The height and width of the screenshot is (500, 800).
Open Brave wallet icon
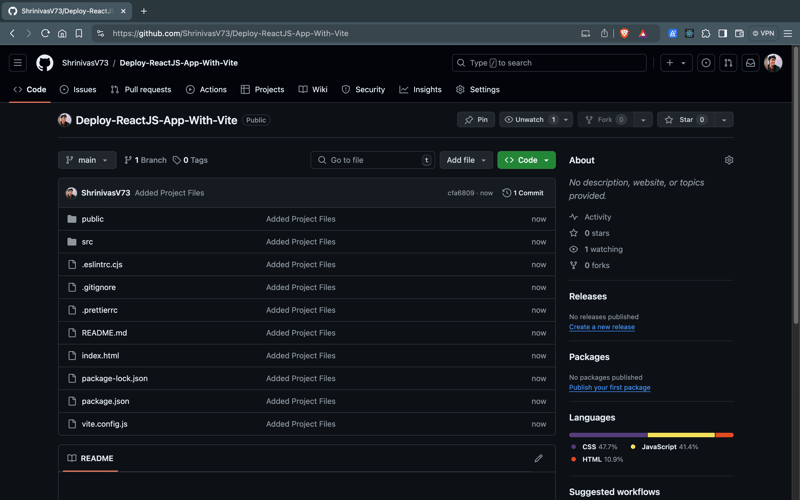[x=739, y=33]
